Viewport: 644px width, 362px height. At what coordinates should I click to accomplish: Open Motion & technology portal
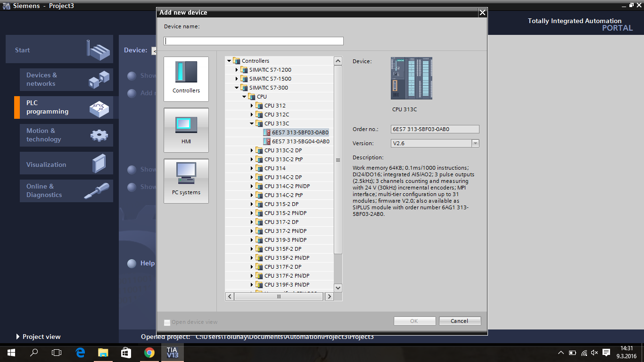click(x=66, y=135)
